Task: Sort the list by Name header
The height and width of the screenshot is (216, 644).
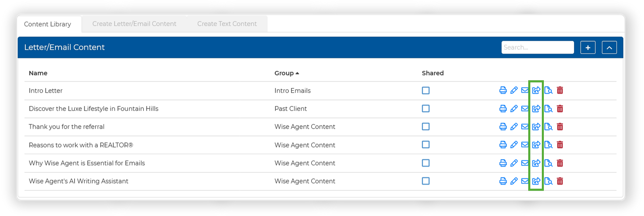Action: pyautogui.click(x=38, y=73)
